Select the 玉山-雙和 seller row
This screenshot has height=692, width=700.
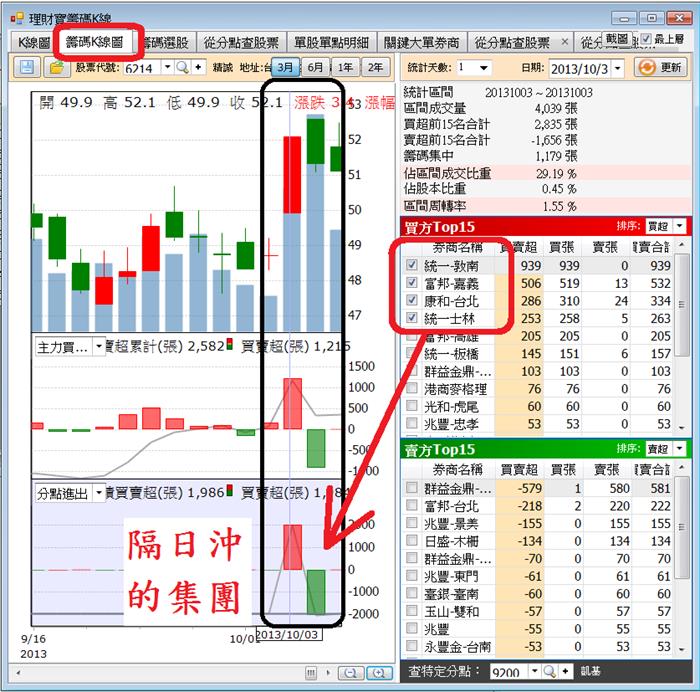(x=538, y=611)
